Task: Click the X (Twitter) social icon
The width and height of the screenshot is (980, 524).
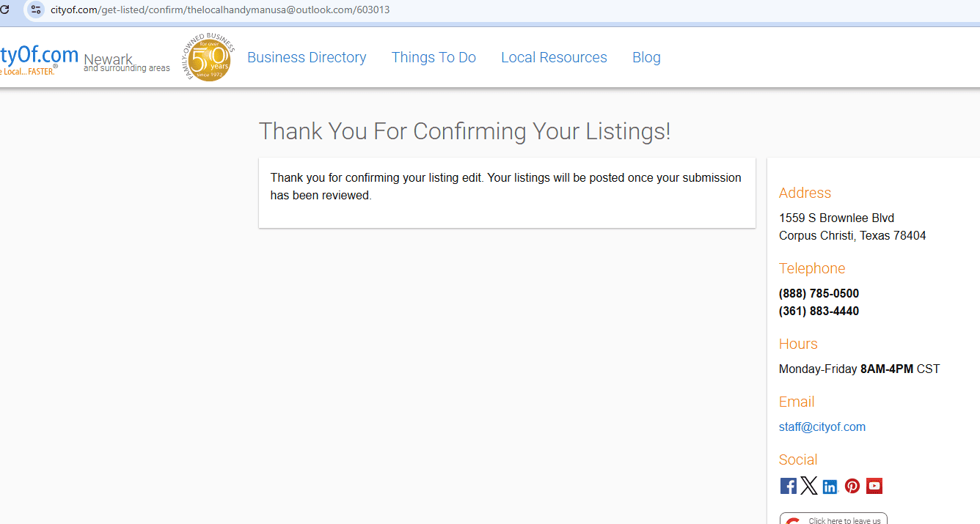Action: 809,486
